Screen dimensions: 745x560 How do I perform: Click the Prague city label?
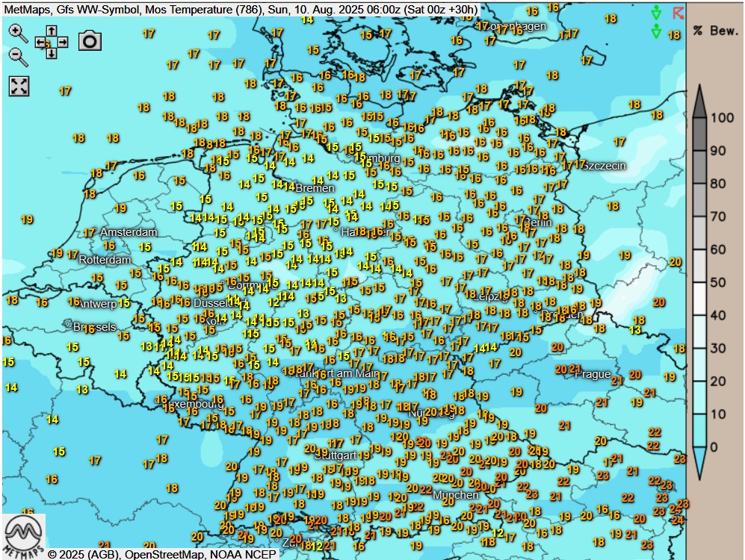tap(592, 374)
